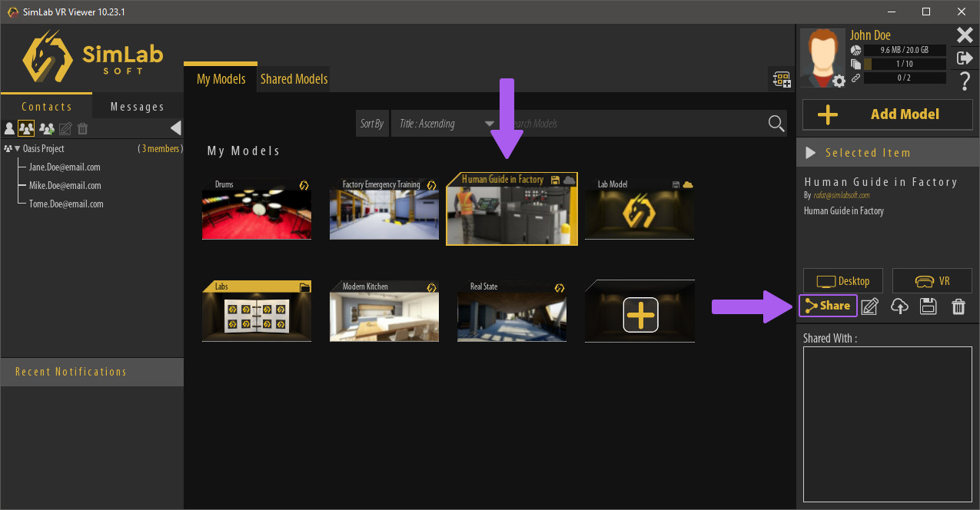The image size is (980, 510).
Task: Click the 9.6 MB / 20.0 GB storage bar
Action: coord(905,50)
